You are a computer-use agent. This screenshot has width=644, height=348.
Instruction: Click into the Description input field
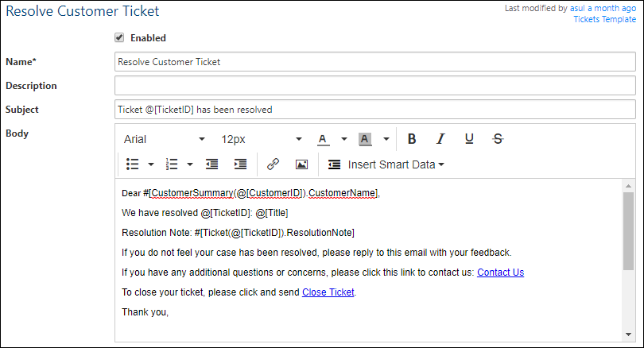point(374,85)
